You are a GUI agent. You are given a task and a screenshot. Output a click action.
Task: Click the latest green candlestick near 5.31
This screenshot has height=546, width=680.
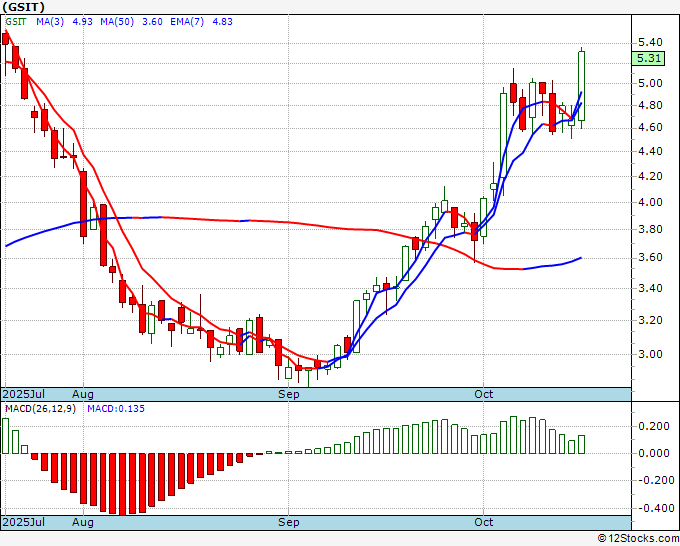coord(581,86)
